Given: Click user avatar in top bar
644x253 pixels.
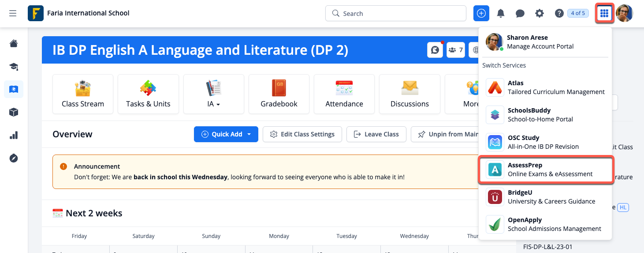Looking at the screenshot, I should coord(625,13).
